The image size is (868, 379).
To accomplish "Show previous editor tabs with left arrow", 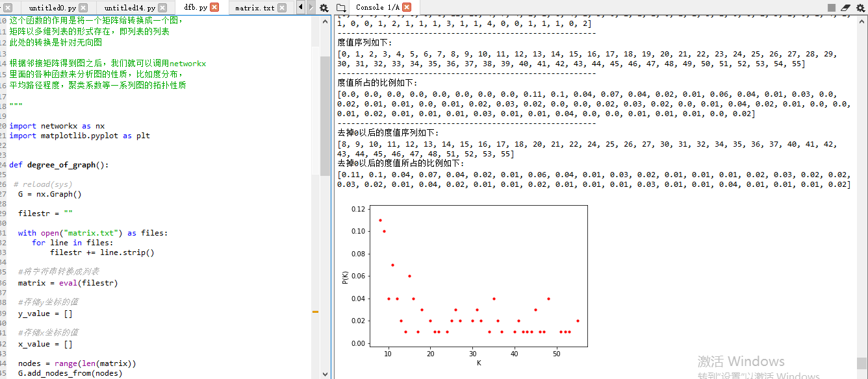I will [301, 8].
